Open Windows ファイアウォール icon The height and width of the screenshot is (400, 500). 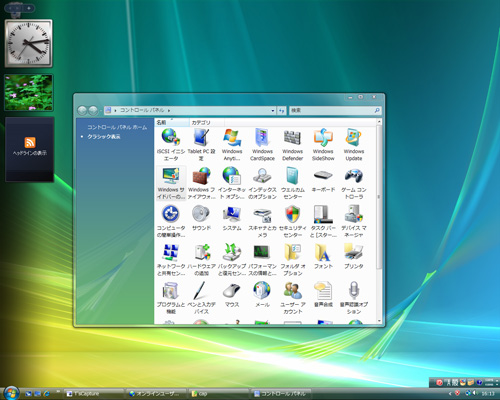click(201, 183)
